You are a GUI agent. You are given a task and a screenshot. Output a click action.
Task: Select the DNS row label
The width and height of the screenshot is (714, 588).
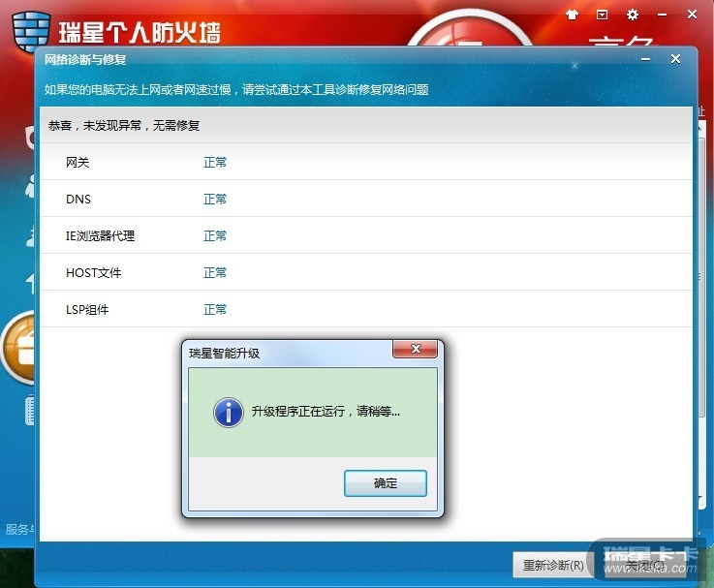(x=78, y=199)
